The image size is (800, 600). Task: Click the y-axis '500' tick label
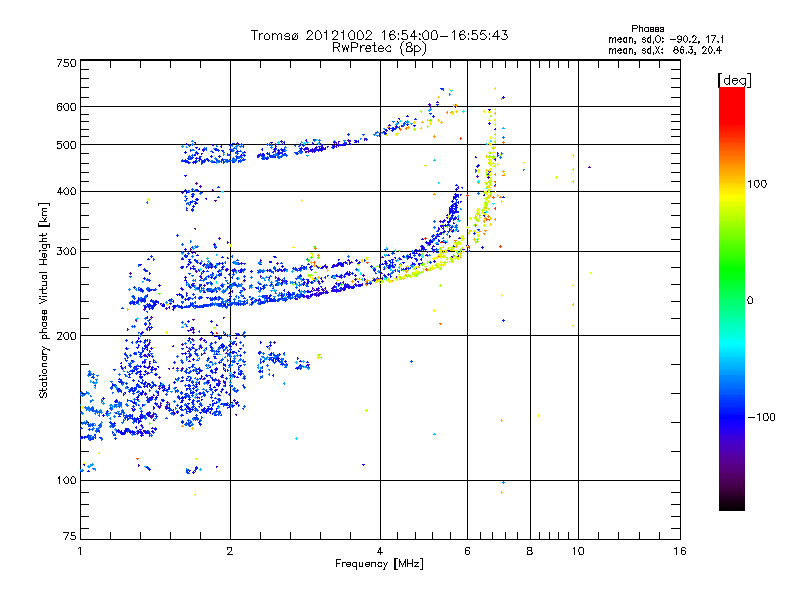click(x=66, y=145)
